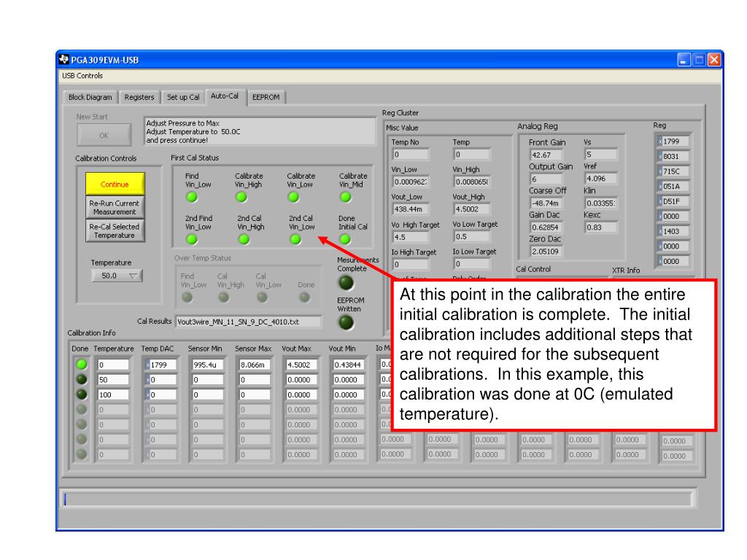This screenshot has height=560, width=747.
Task: Click the Done LED for temperature 0 row
Action: [x=82, y=365]
